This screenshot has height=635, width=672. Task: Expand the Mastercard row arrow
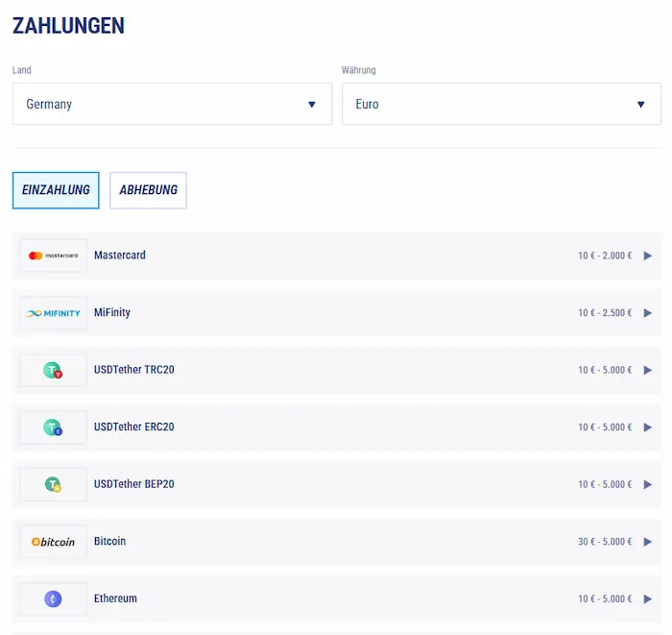[x=648, y=256]
